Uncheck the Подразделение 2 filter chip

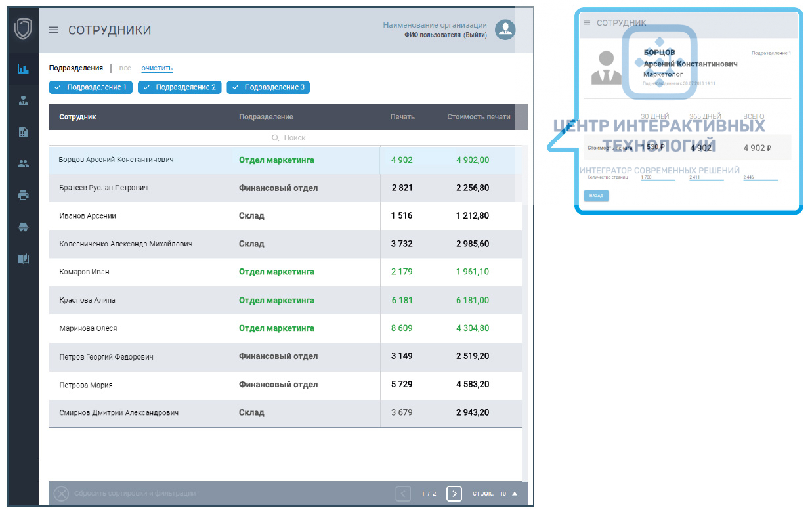(179, 87)
